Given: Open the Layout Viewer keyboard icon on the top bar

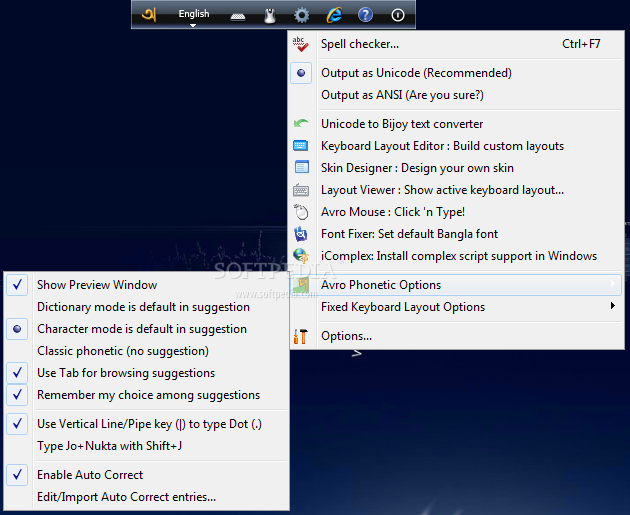Looking at the screenshot, I should coord(238,16).
